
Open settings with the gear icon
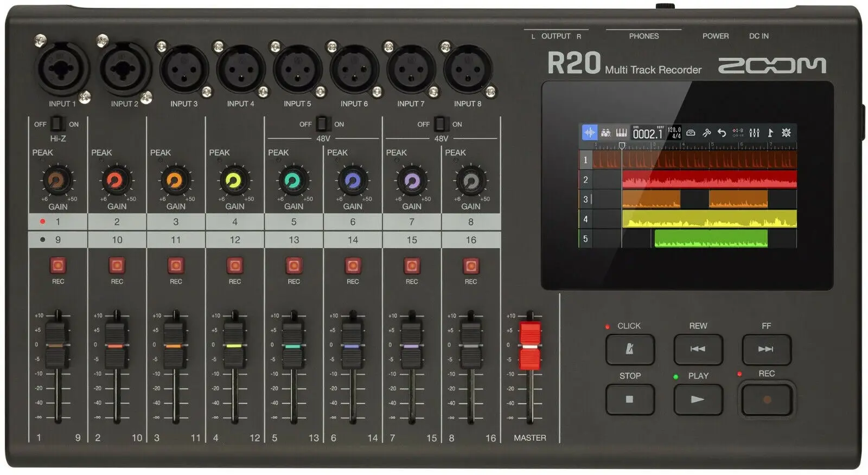[786, 133]
